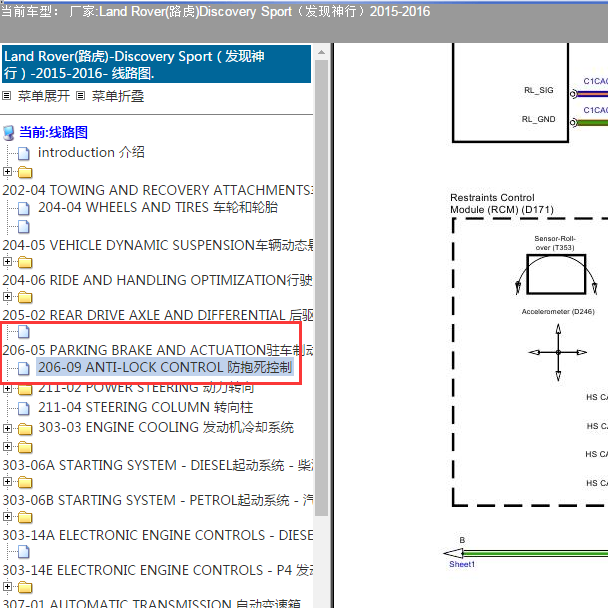Select 303-06B STARTING SYSTEM - PETROL
The width and height of the screenshot is (608, 608).
[157, 500]
